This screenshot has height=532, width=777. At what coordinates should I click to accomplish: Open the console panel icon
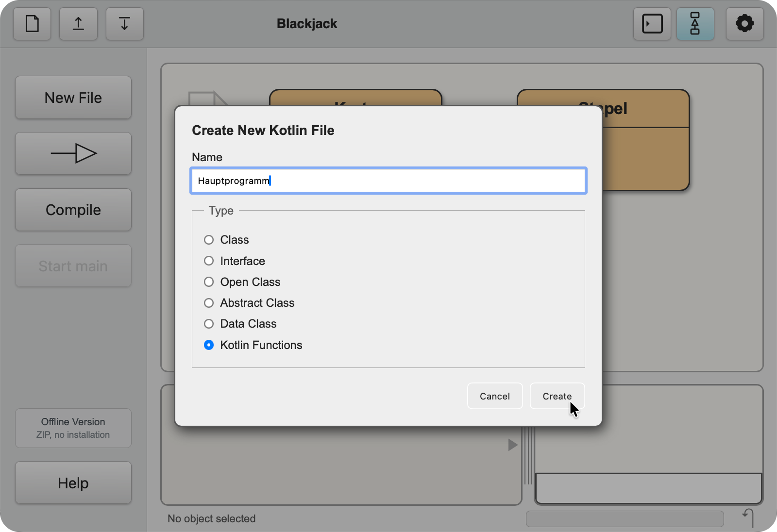[x=652, y=23]
